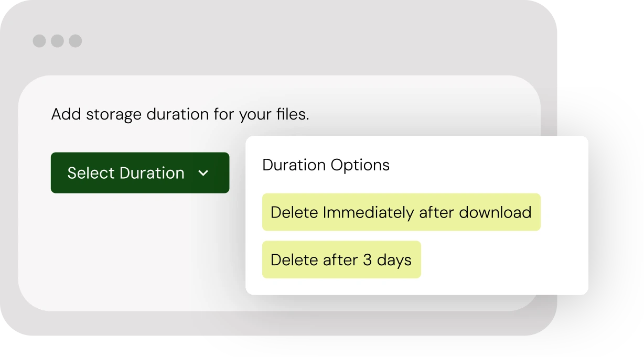Click the third window control dot
The height and width of the screenshot is (357, 644).
(77, 40)
